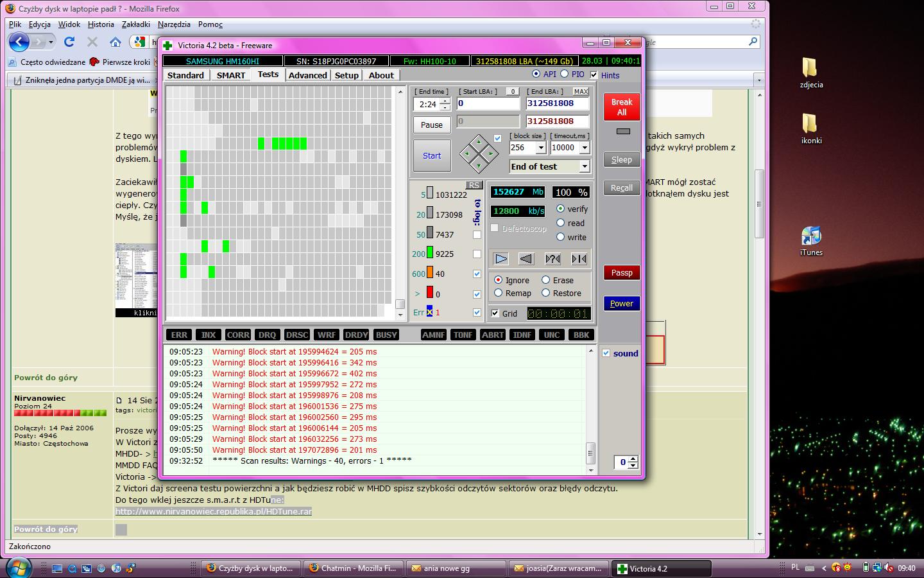This screenshot has width=924, height=578.
Task: Open the zdjecia folder on desktop
Action: (811, 73)
